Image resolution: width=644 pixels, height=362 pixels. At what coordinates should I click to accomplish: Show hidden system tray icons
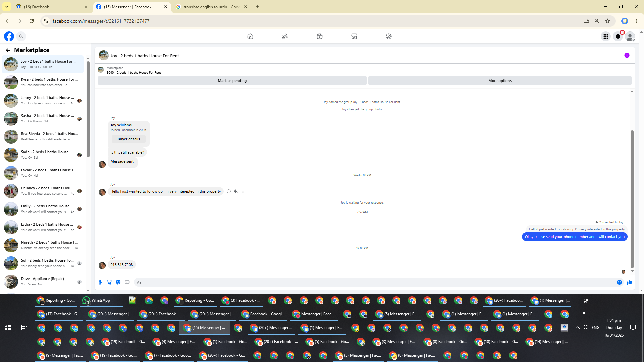[578, 328]
